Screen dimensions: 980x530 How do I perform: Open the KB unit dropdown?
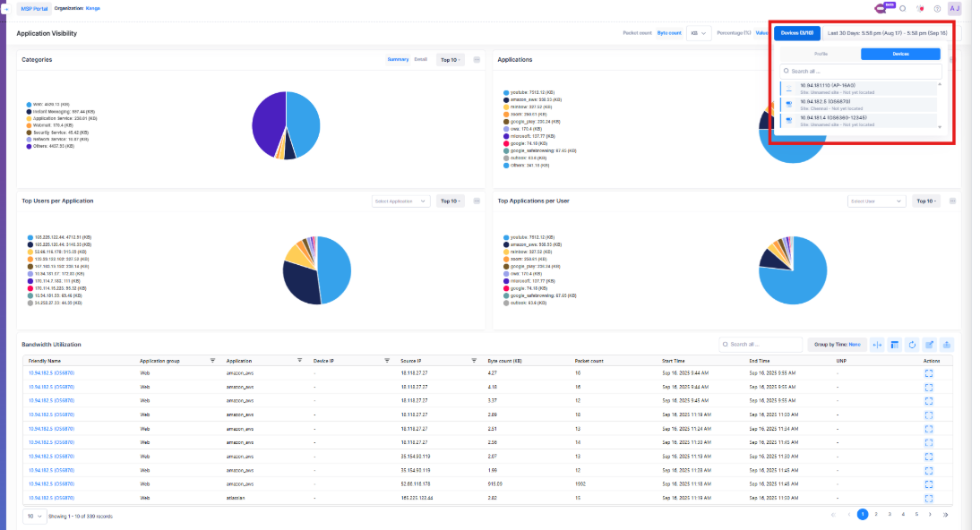point(699,32)
